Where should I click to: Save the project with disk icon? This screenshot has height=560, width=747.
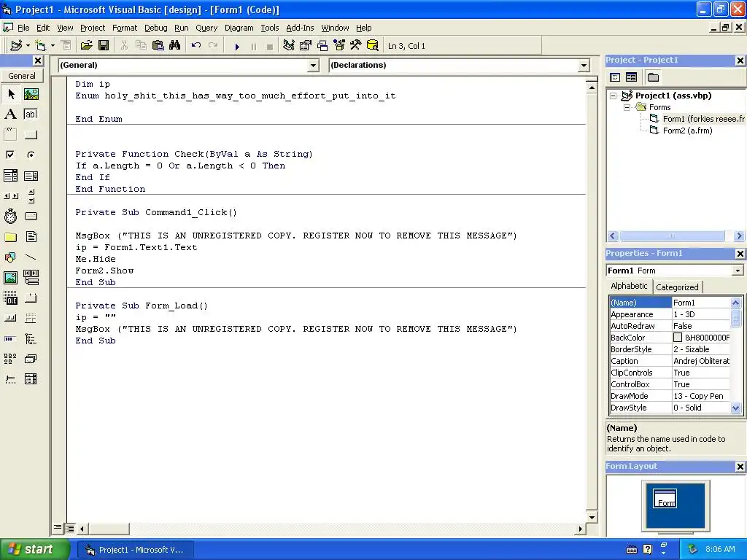(104, 46)
